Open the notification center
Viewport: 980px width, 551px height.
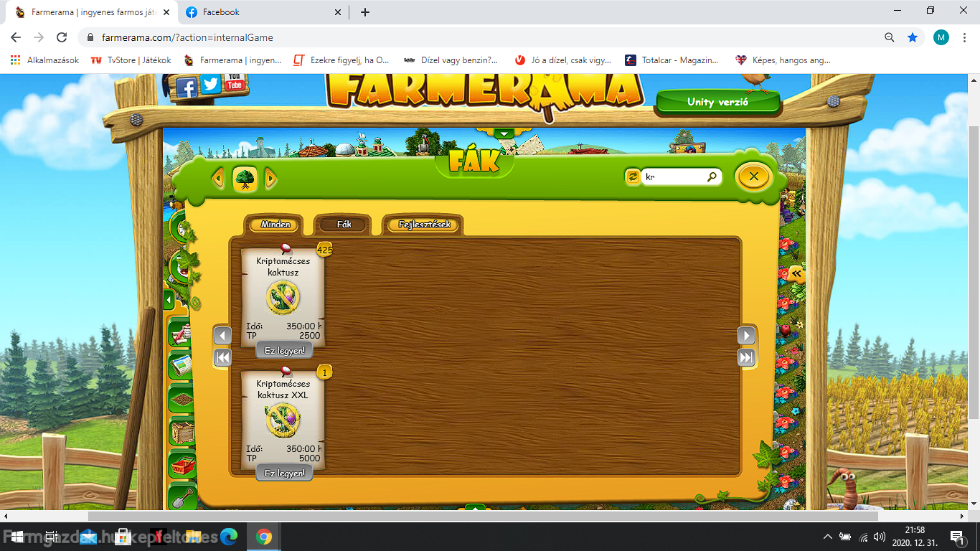(957, 537)
